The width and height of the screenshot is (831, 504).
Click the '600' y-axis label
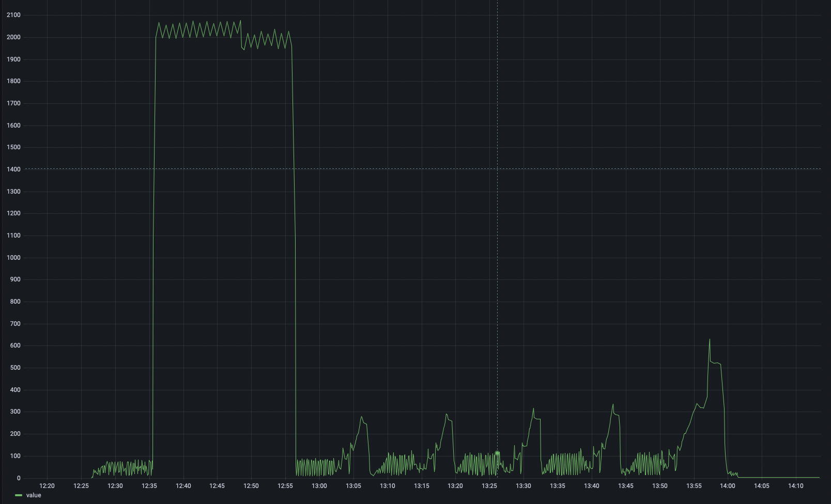(15, 346)
